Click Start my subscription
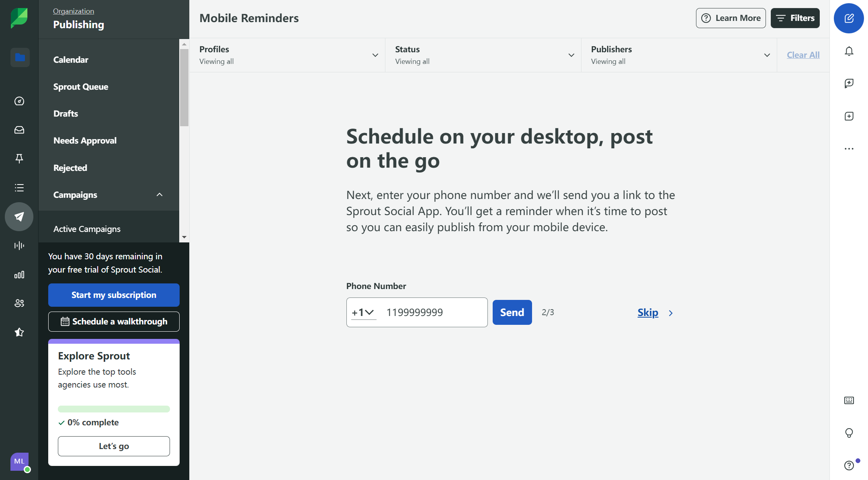Viewport: 868px width, 480px height. tap(114, 295)
